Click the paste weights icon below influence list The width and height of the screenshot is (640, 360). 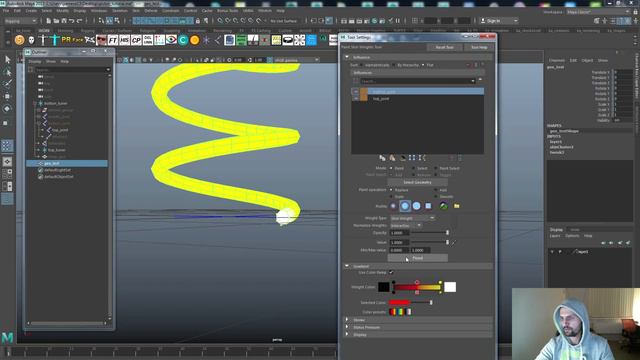392,158
